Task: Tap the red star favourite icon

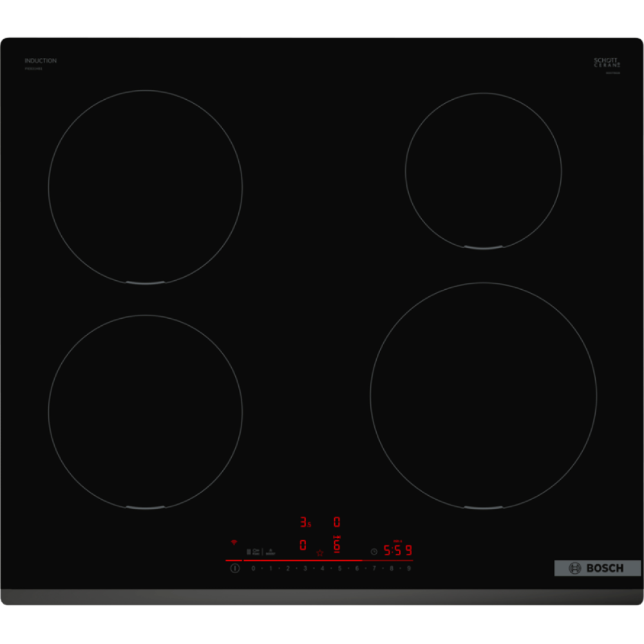Action: pos(319,553)
